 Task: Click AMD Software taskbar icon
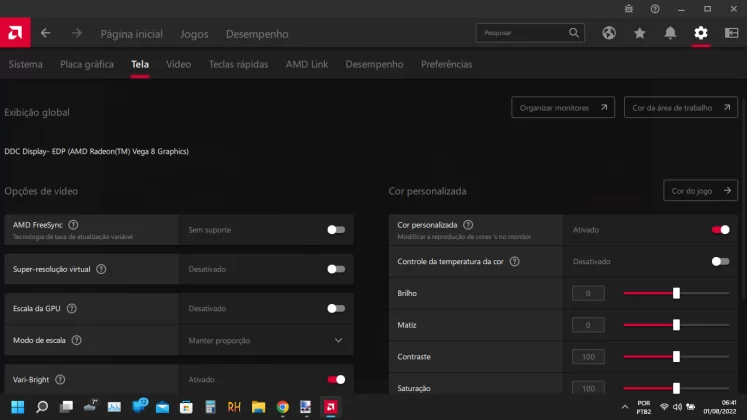coord(331,407)
